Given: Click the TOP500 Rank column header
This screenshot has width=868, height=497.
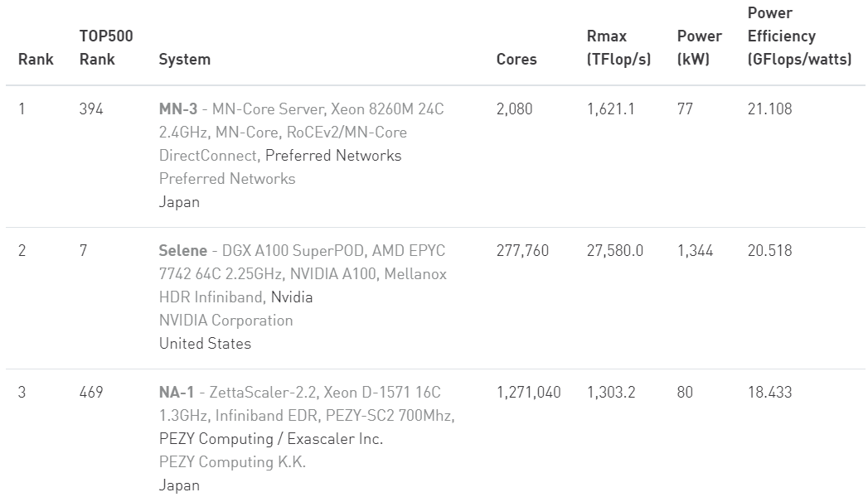Looking at the screenshot, I should (105, 48).
